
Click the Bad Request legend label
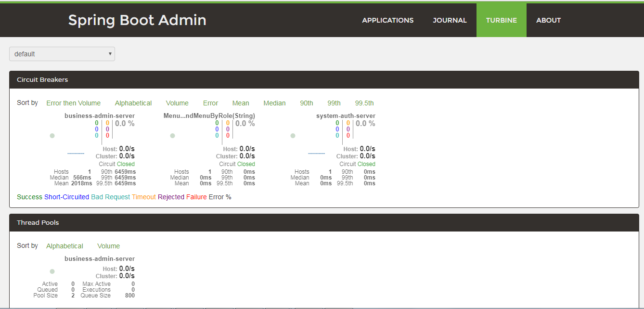pos(110,197)
